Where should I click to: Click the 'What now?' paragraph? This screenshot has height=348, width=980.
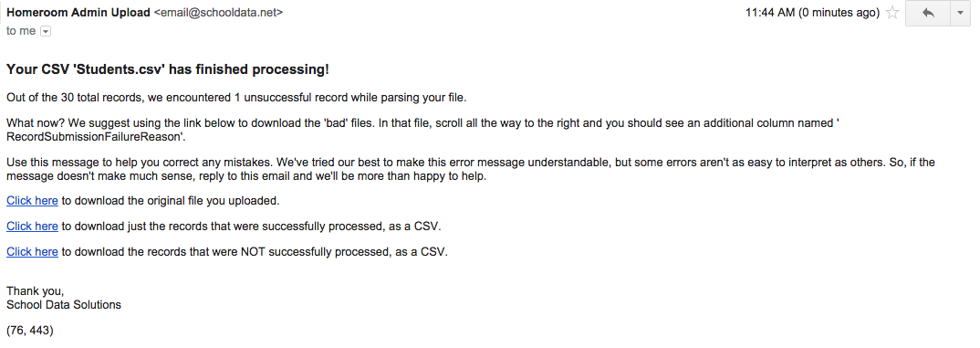[x=422, y=129]
